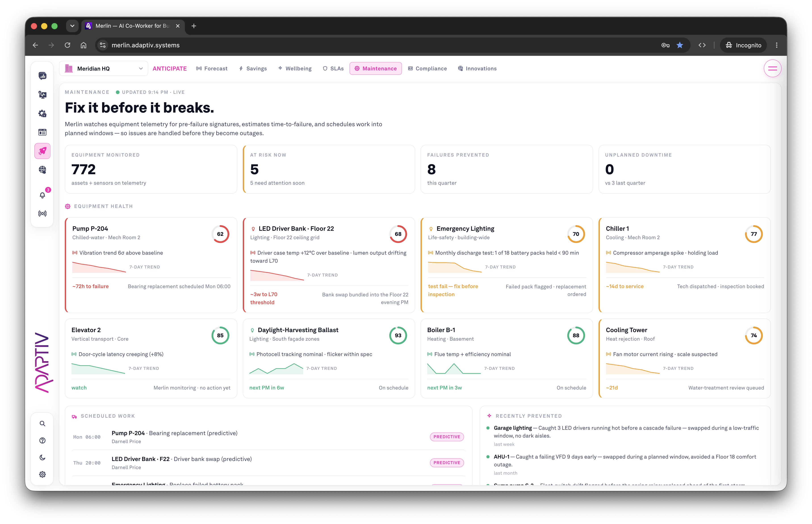Open site information icon in address bar
812x524 pixels.
click(x=102, y=45)
